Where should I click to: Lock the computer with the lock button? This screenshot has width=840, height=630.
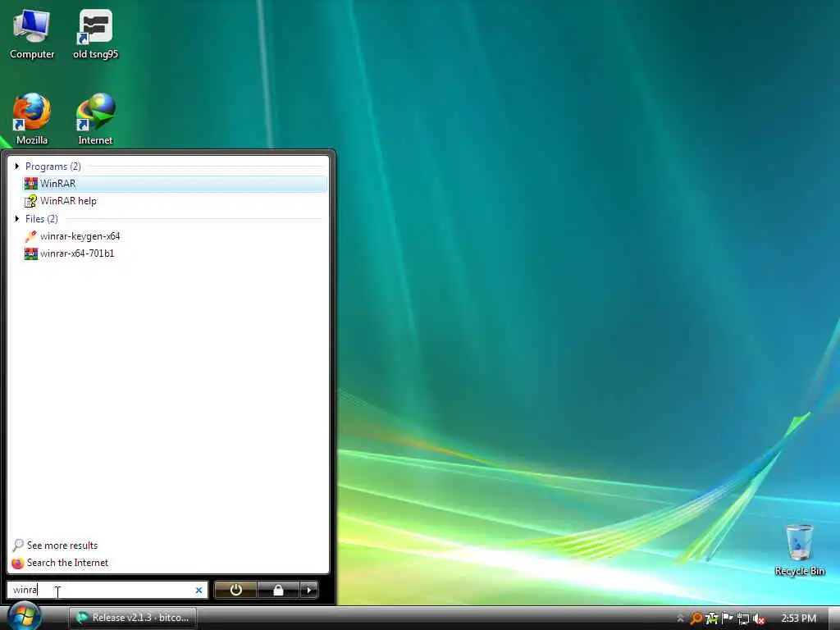(x=278, y=590)
